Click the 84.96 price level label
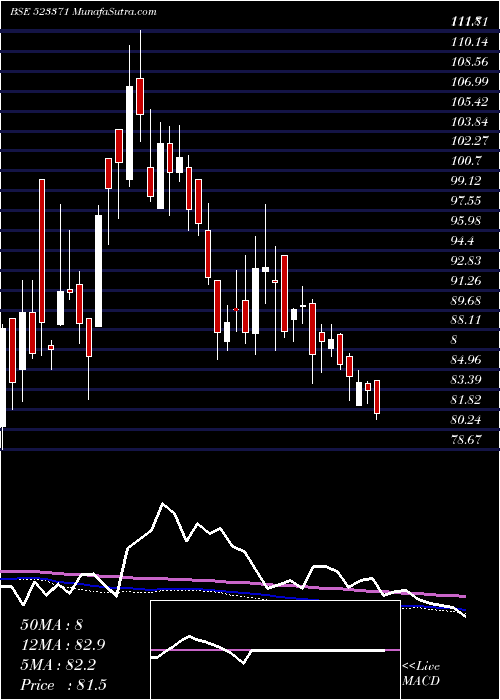 coord(466,360)
